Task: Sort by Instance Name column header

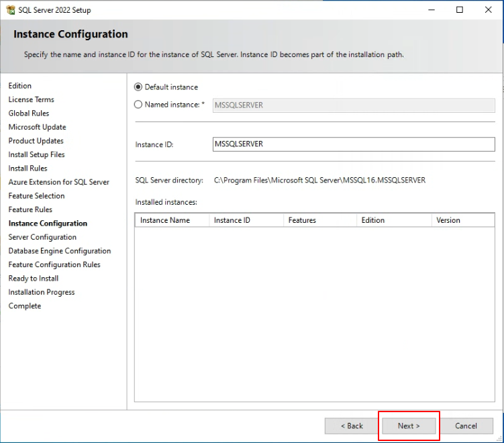Action: 172,220
